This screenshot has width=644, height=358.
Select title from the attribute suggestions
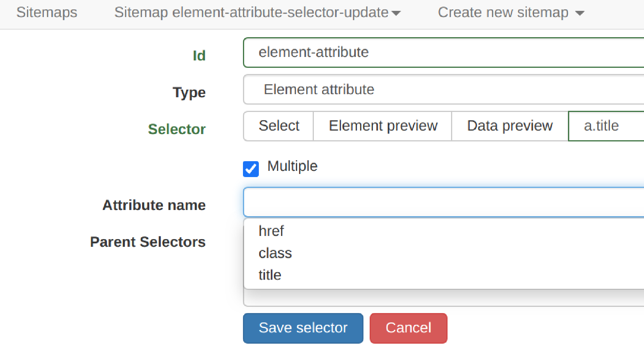[x=270, y=275]
